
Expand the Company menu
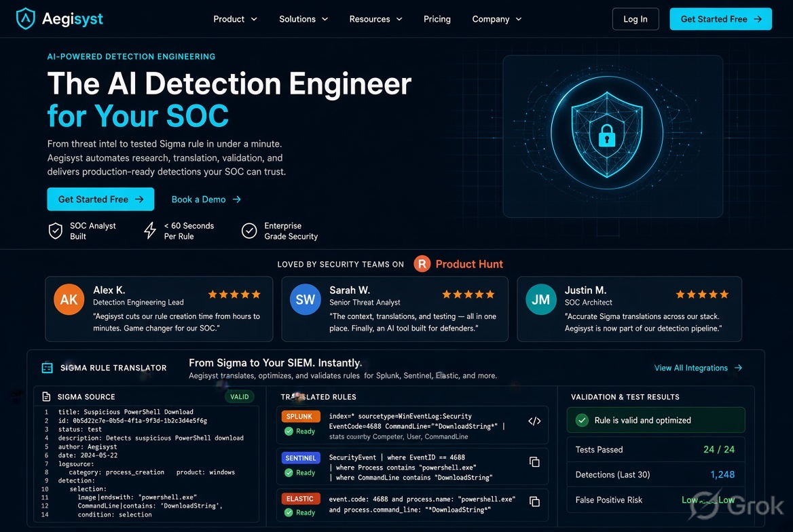[496, 19]
